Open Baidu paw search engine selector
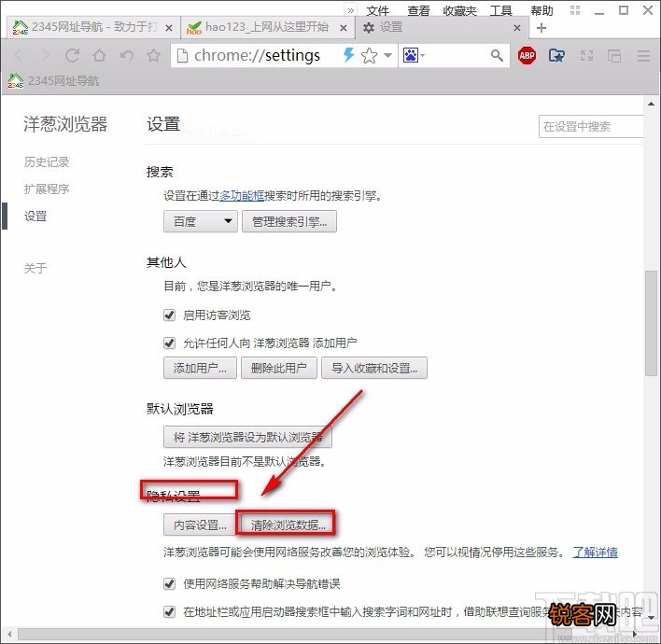This screenshot has height=644, width=661. [x=414, y=55]
